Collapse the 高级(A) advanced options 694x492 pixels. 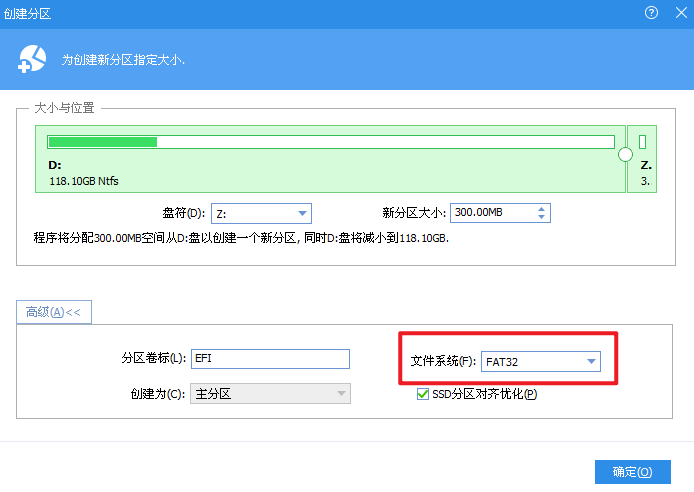[53, 312]
